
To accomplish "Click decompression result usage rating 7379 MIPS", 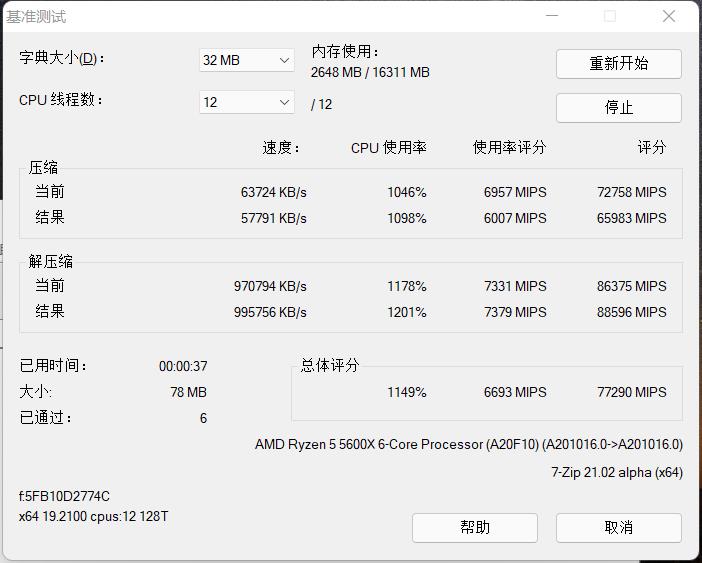I will click(x=515, y=312).
